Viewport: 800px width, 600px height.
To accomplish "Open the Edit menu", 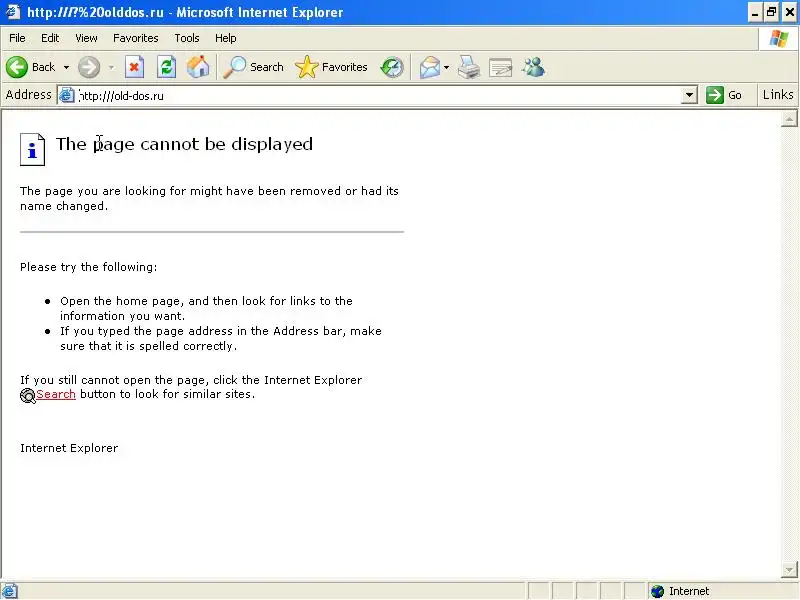I will (50, 38).
